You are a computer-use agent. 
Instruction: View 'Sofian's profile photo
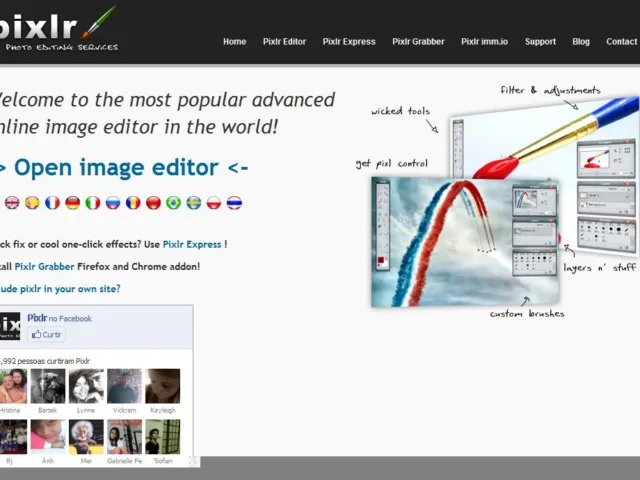coord(163,437)
